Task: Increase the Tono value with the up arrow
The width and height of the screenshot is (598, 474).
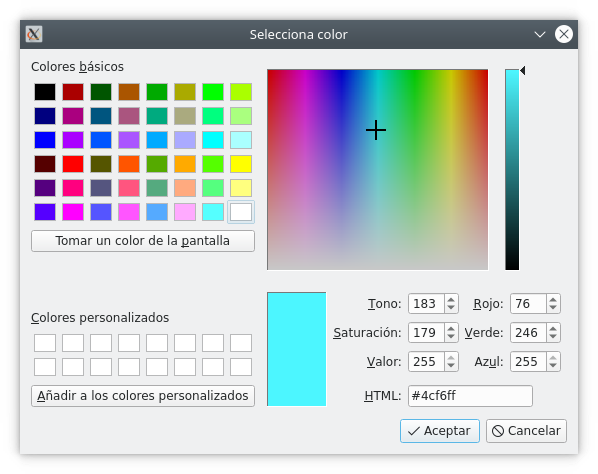Action: [x=451, y=299]
